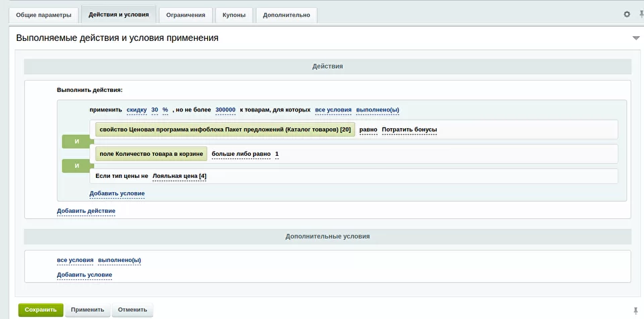This screenshot has height=319, width=644.
Task: Switch to the Общие параметры tab
Action: 44,15
